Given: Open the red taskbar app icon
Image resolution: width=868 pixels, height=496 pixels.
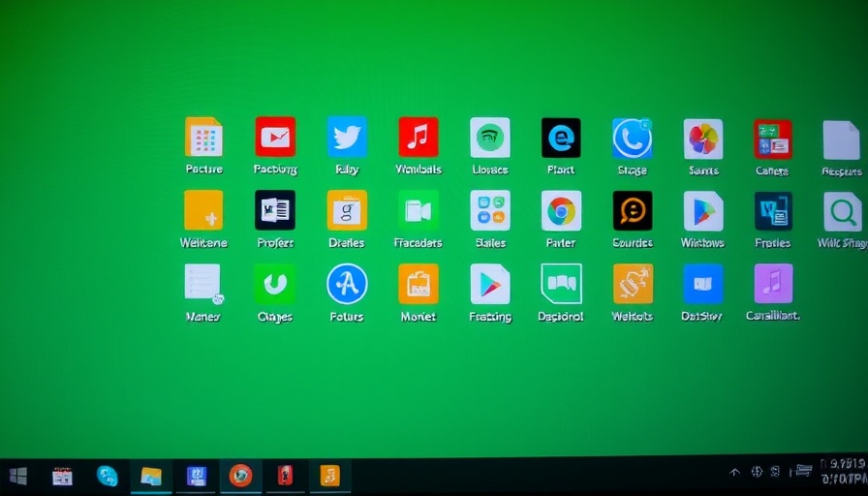Looking at the screenshot, I should point(285,476).
